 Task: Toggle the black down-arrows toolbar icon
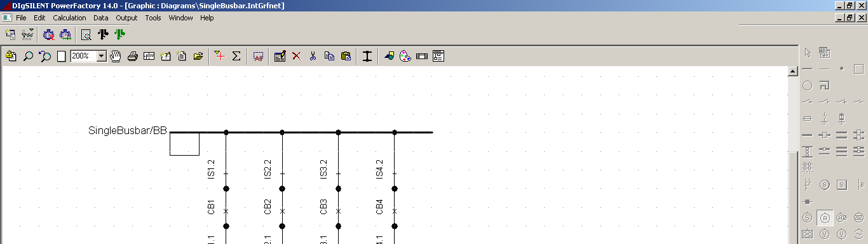point(103,34)
